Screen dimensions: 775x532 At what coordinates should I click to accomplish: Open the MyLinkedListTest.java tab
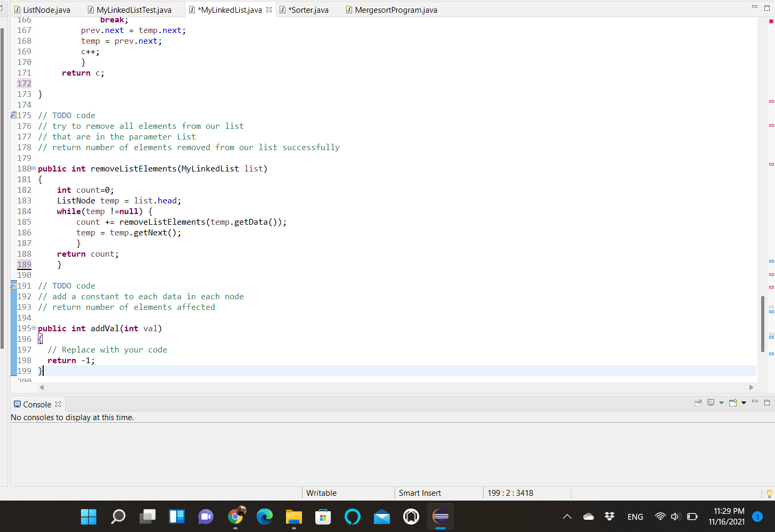click(x=129, y=10)
